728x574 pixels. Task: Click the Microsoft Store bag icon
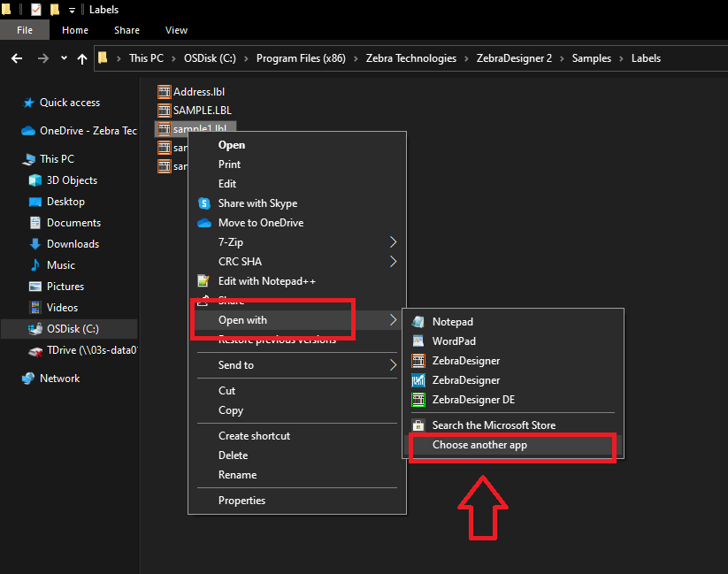click(417, 425)
